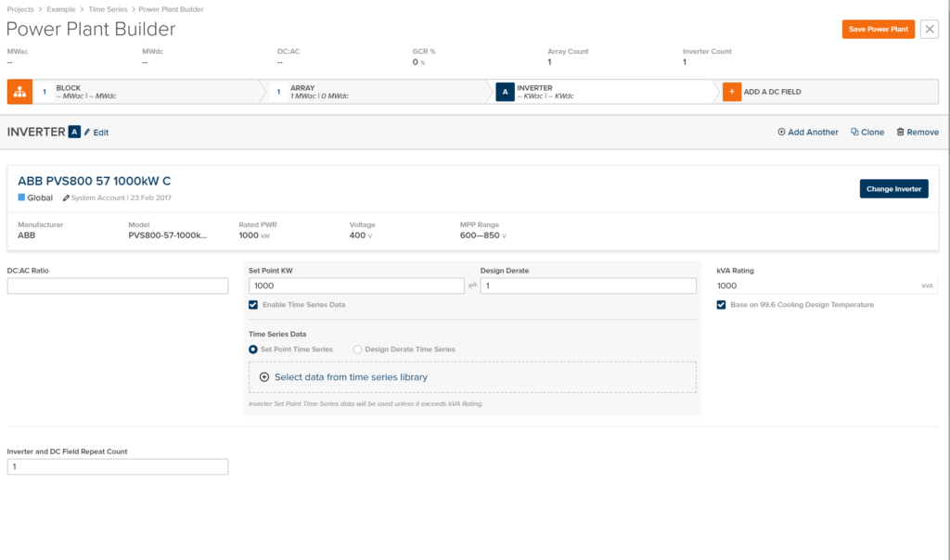Click the pencil icon beside Edit
The image size is (950, 560).
coord(87,132)
